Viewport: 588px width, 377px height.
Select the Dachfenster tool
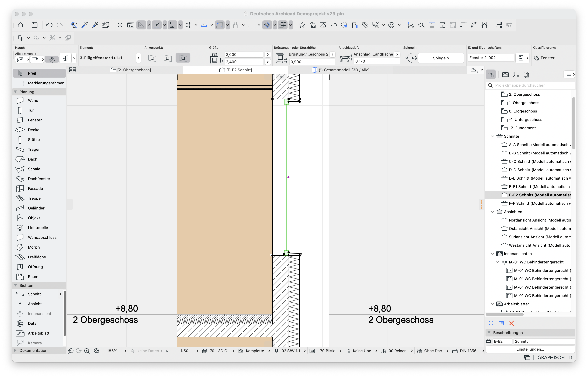coord(39,179)
